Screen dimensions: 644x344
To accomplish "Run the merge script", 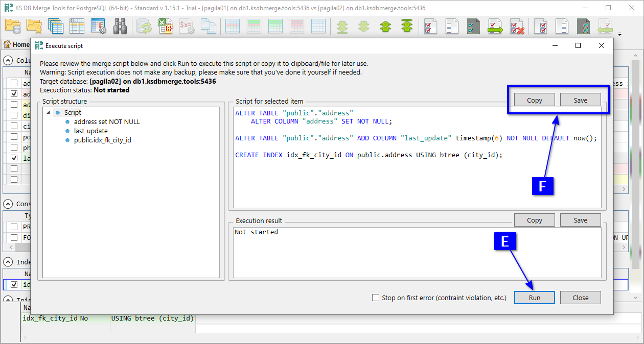I will 534,298.
